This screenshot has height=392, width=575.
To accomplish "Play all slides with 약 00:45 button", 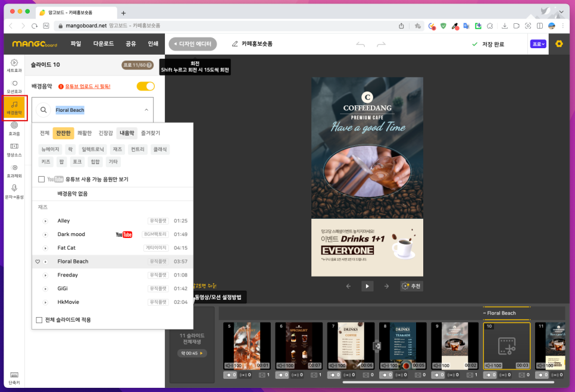I will tap(192, 353).
